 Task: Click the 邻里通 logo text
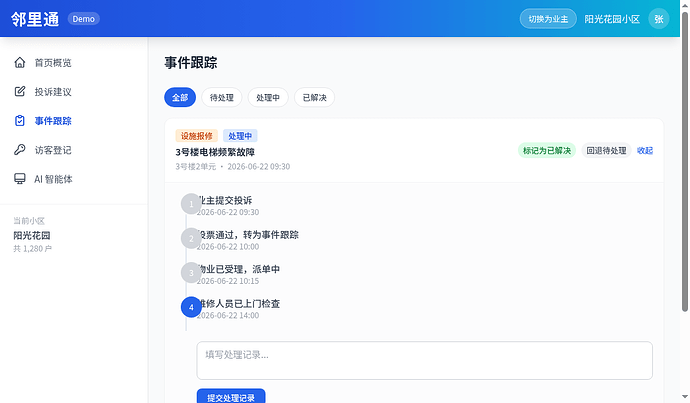35,19
